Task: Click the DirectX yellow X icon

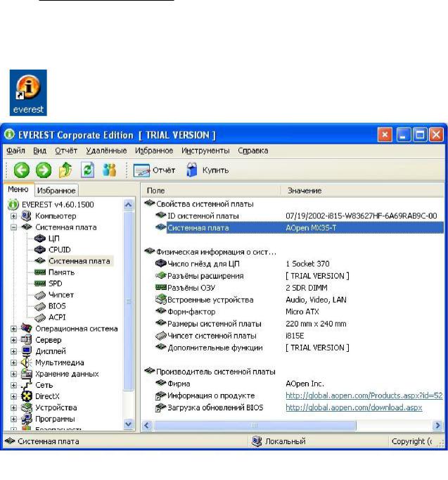Action: pyautogui.click(x=26, y=396)
